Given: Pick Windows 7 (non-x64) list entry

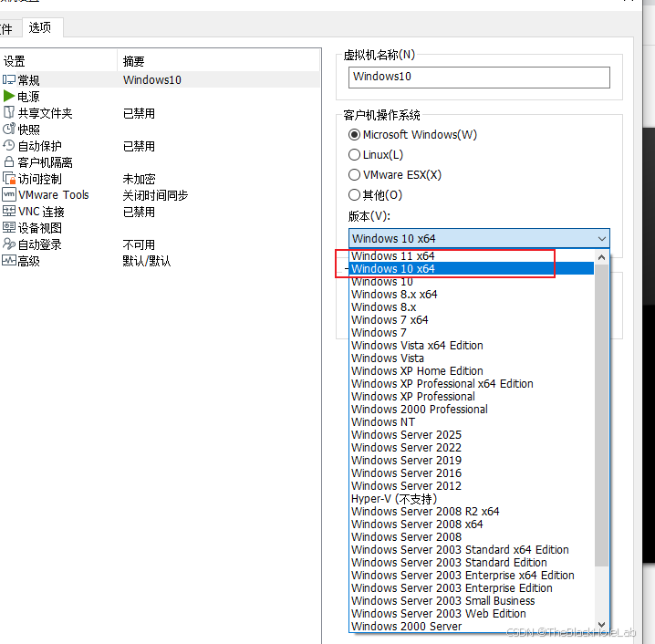Looking at the screenshot, I should [472, 332].
